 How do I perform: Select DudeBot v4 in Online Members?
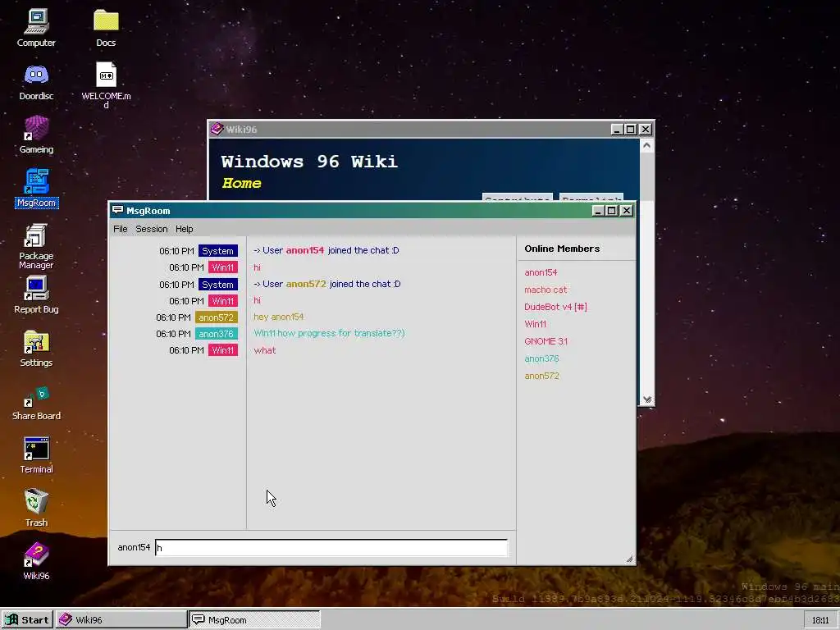pos(555,307)
